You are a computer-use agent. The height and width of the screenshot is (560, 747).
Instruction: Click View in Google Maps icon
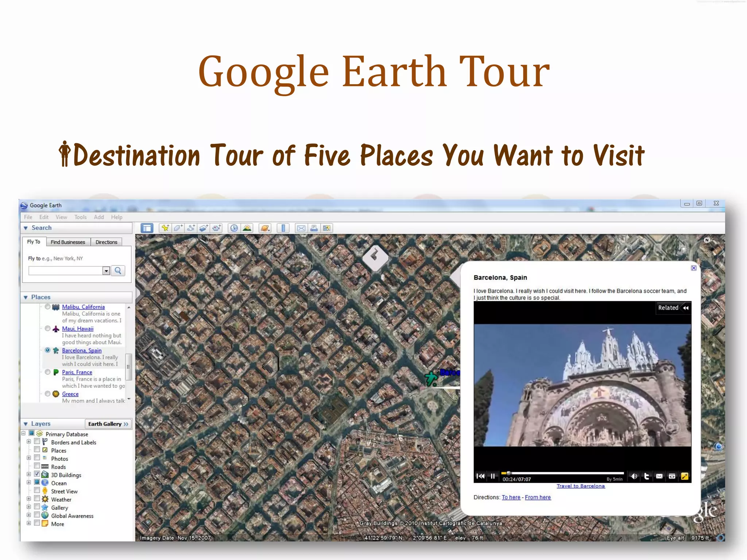point(327,228)
